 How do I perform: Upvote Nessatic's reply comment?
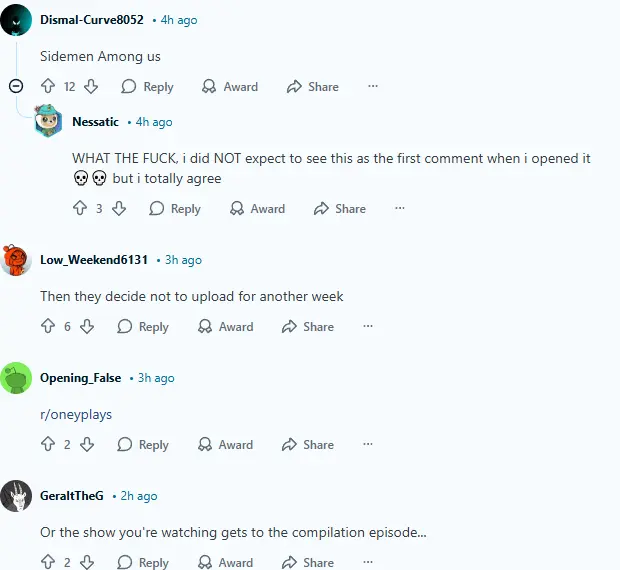(x=80, y=208)
